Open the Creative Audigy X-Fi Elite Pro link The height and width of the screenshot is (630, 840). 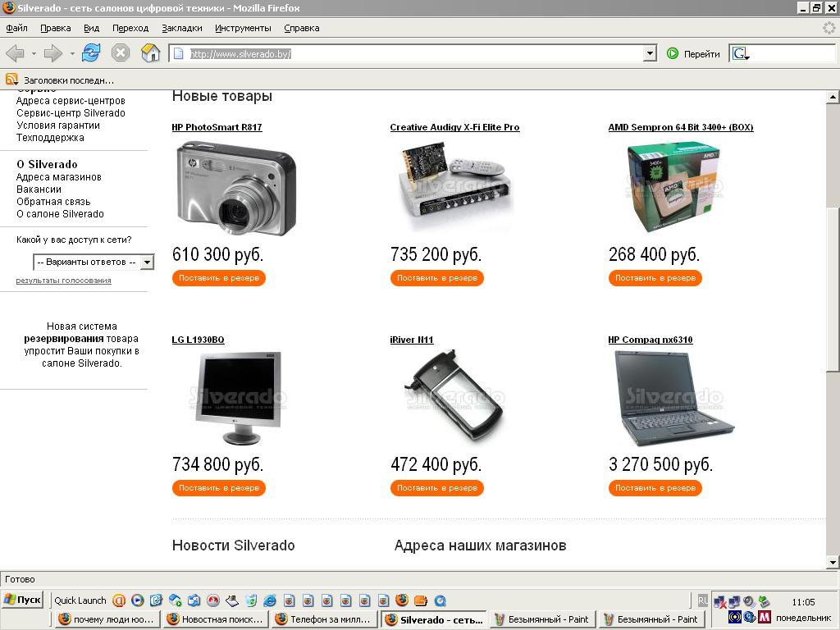click(x=454, y=127)
